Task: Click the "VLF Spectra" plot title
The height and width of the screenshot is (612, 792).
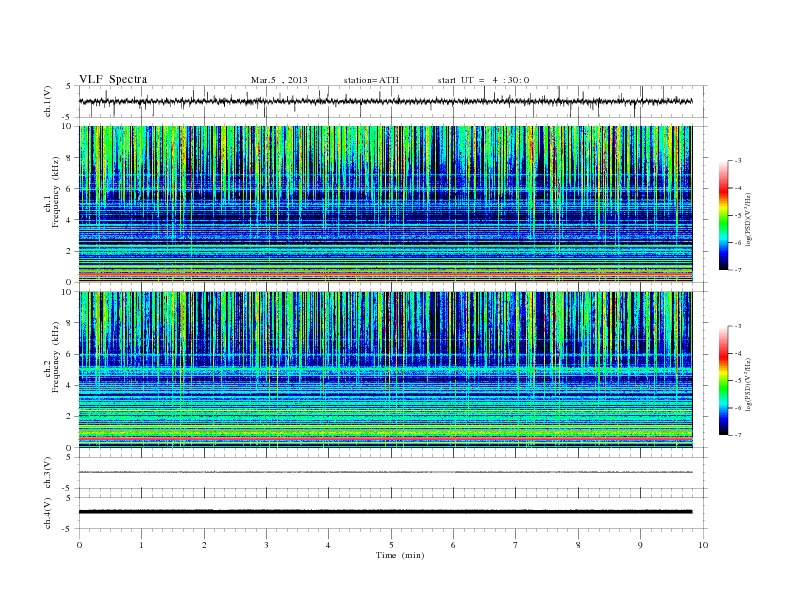Action: [113, 79]
